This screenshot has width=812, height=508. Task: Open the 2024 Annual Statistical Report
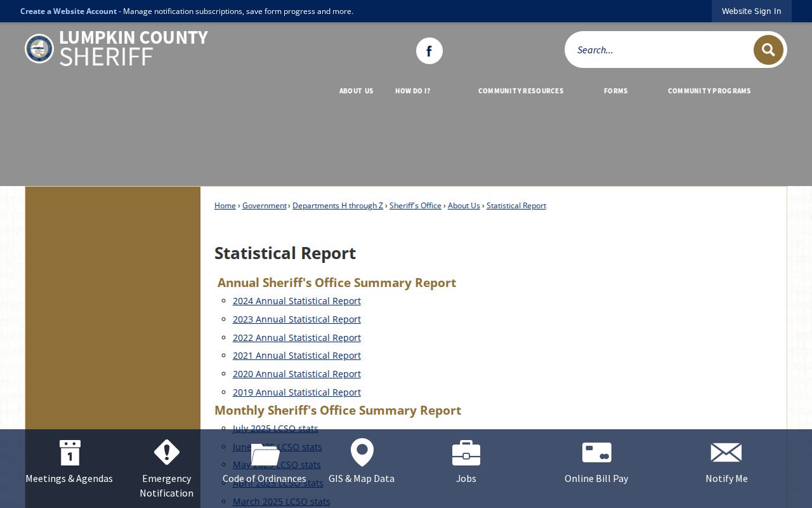tap(297, 301)
